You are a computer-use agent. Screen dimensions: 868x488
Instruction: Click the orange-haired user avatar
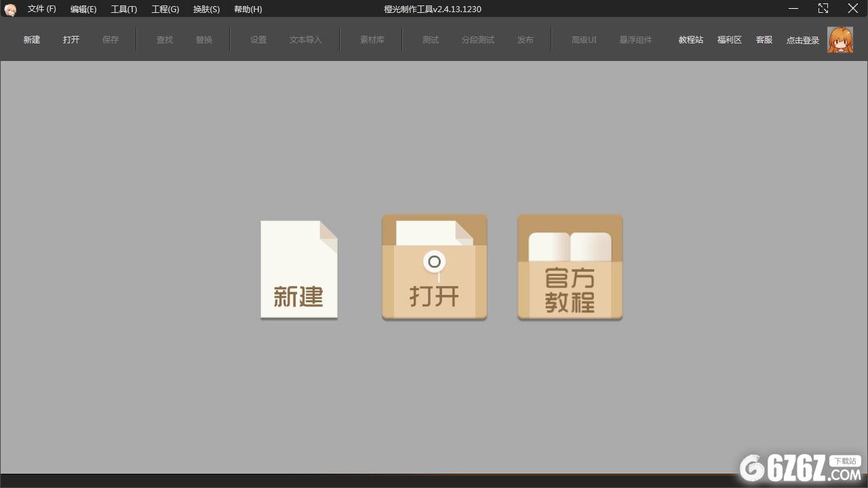pos(840,40)
